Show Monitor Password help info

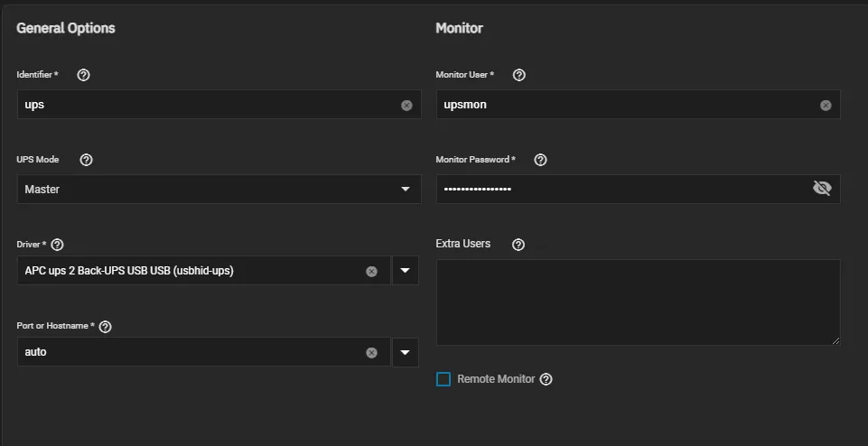click(540, 160)
